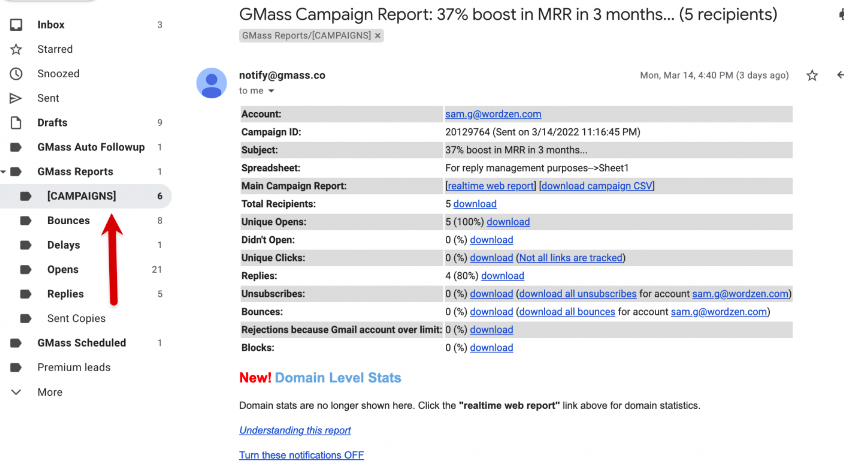The image size is (844, 469).
Task: Open the Inbox folder
Action: click(51, 25)
